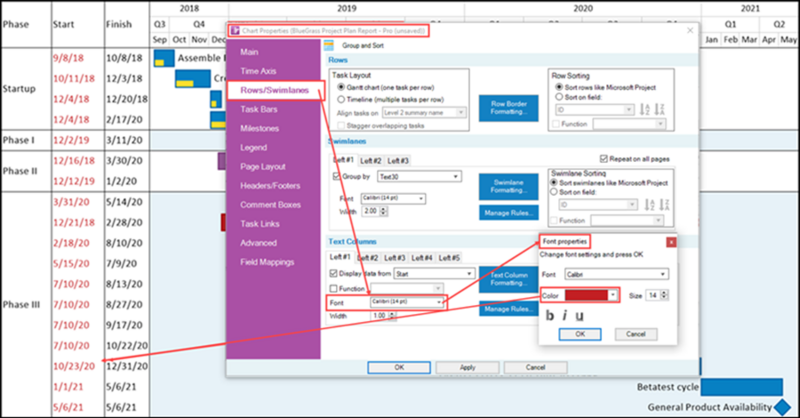800x418 pixels.
Task: Switch to Text Columns Left#2 tab
Action: (367, 258)
